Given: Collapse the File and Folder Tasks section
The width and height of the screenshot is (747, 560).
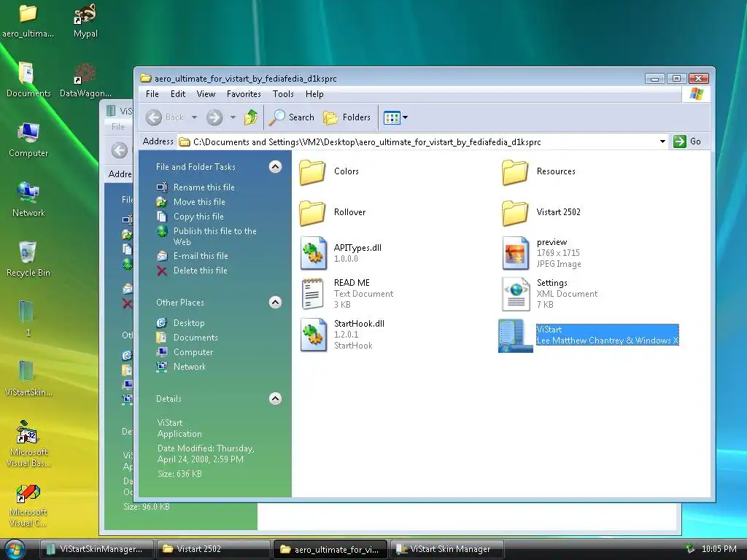Looking at the screenshot, I should tap(275, 167).
